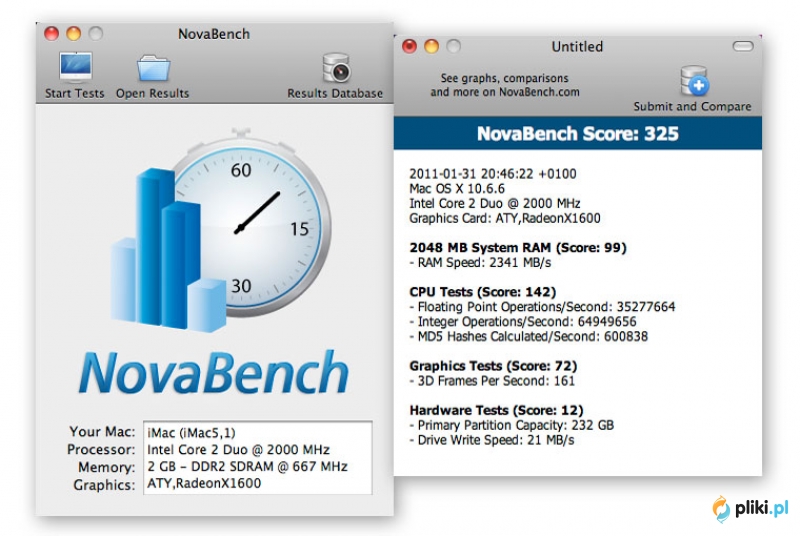Click 'RAM Speed: 2341 MB/s' line
Screen dimensions: 800x536
click(480, 263)
